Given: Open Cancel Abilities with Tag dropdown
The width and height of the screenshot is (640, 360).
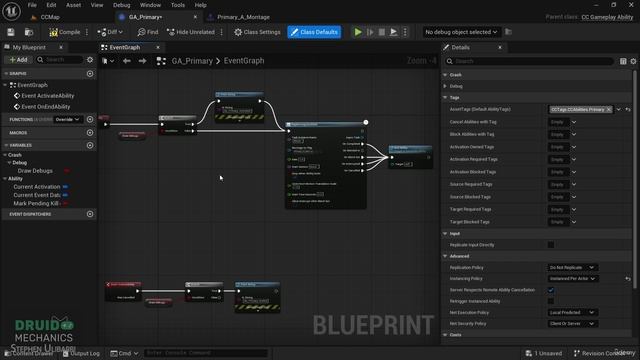Looking at the screenshot, I should [574, 122].
